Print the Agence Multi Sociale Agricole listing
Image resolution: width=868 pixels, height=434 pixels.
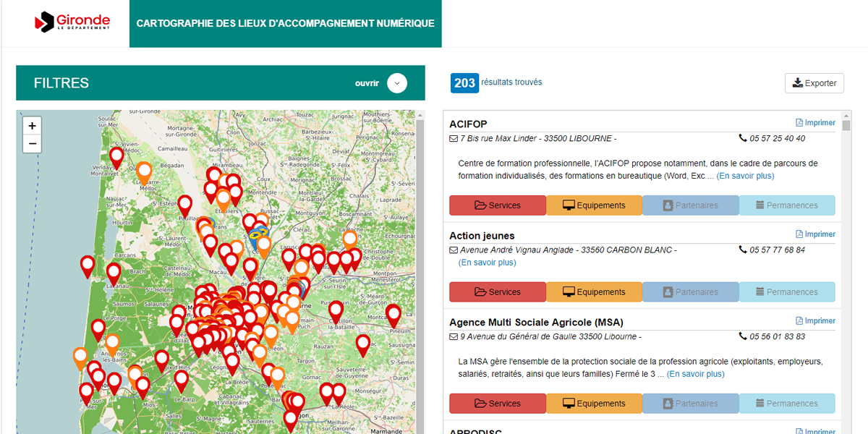[x=815, y=321]
